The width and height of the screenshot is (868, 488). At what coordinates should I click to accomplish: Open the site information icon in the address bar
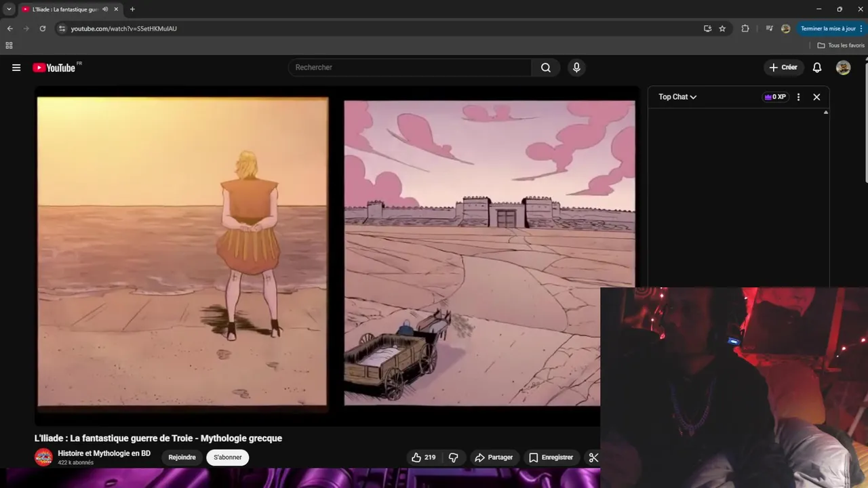62,28
